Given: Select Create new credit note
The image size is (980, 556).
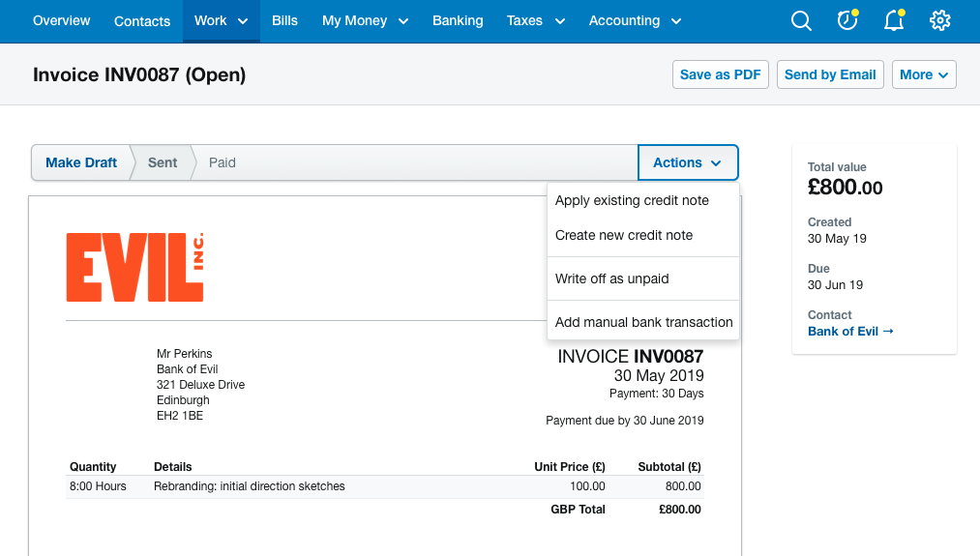Looking at the screenshot, I should (x=624, y=236).
